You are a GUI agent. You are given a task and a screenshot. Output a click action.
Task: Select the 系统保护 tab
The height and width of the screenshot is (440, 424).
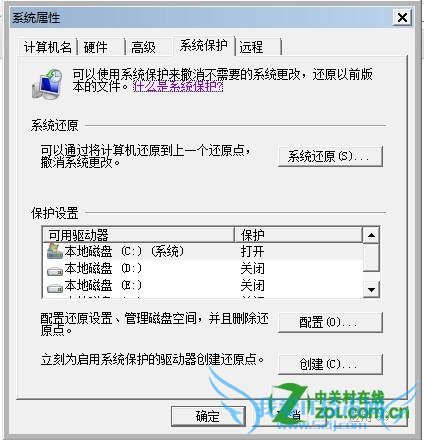[204, 46]
